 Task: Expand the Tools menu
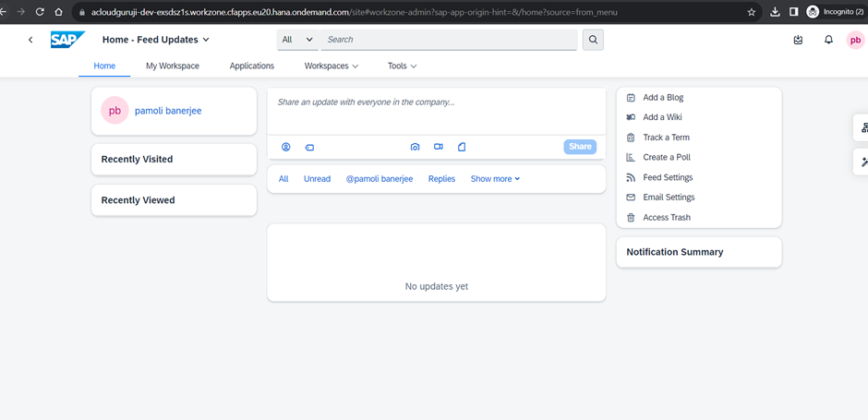[402, 66]
